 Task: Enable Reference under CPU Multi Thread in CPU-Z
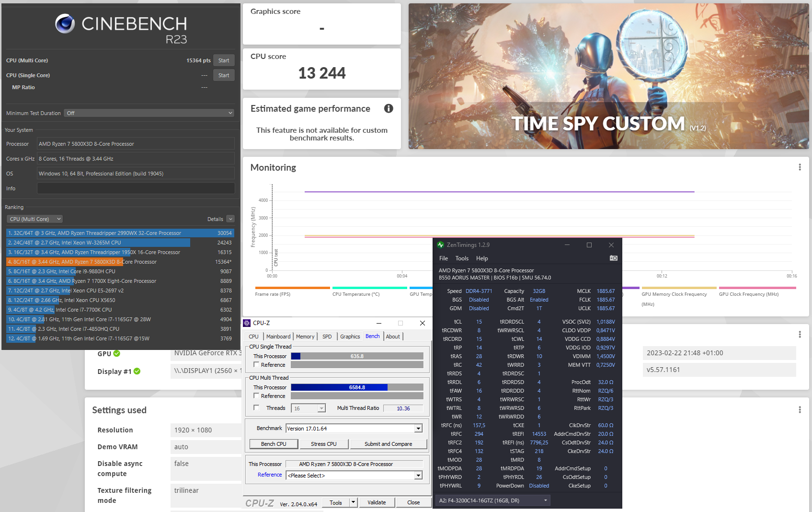tap(256, 396)
